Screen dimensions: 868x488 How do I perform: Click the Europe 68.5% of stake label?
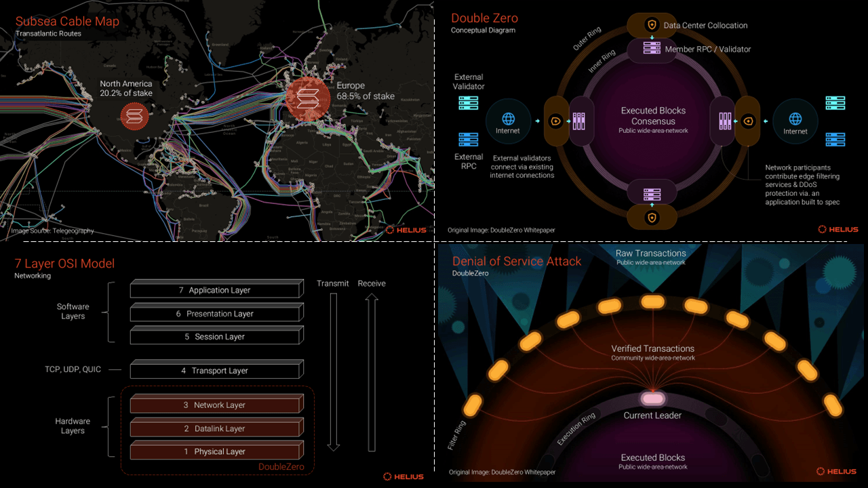(365, 91)
